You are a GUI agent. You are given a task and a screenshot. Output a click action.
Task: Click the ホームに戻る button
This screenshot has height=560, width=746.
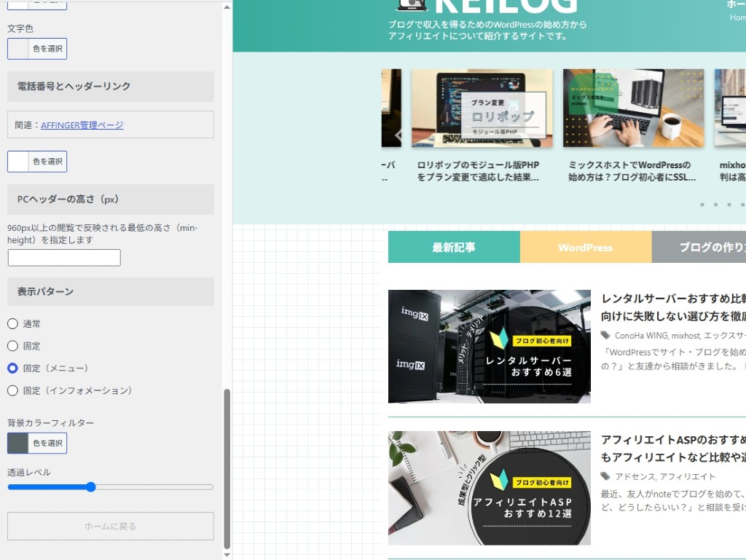pyautogui.click(x=111, y=527)
